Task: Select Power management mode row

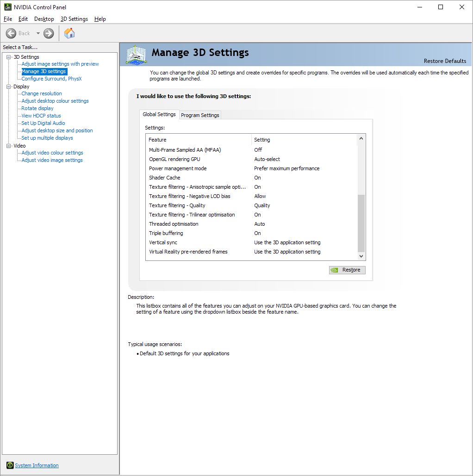Action: 251,168
